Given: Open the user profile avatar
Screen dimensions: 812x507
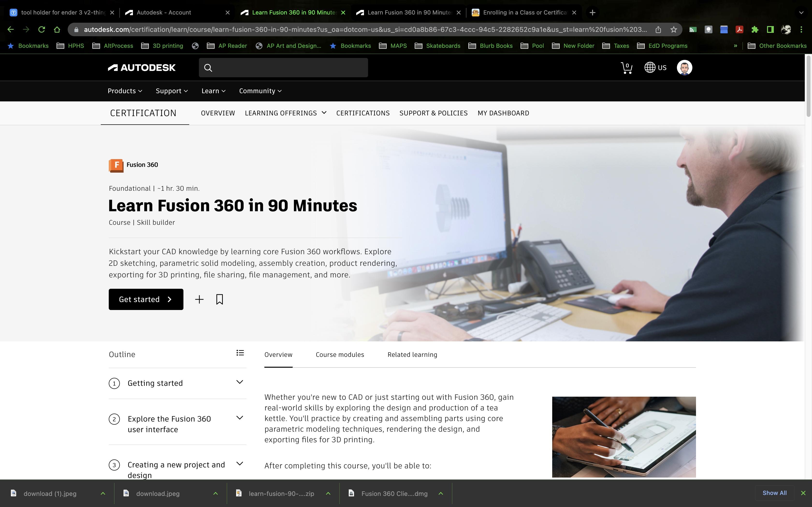Looking at the screenshot, I should 684,68.
